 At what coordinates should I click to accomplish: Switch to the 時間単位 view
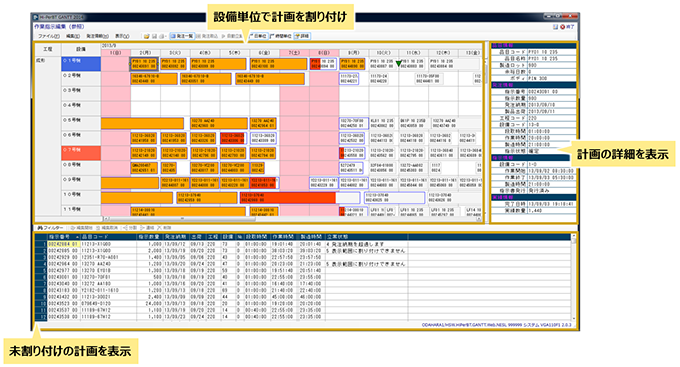pyautogui.click(x=281, y=36)
